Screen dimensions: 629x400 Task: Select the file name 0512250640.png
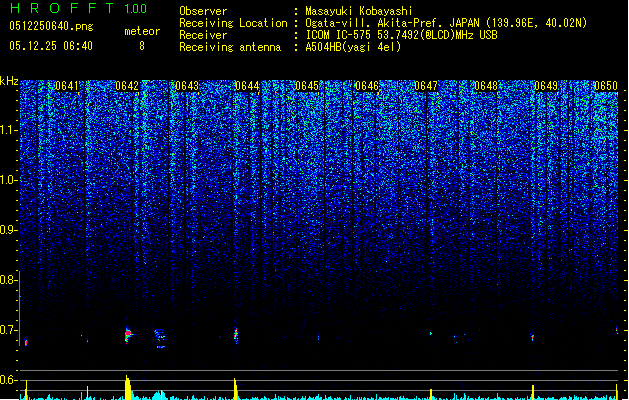51,26
